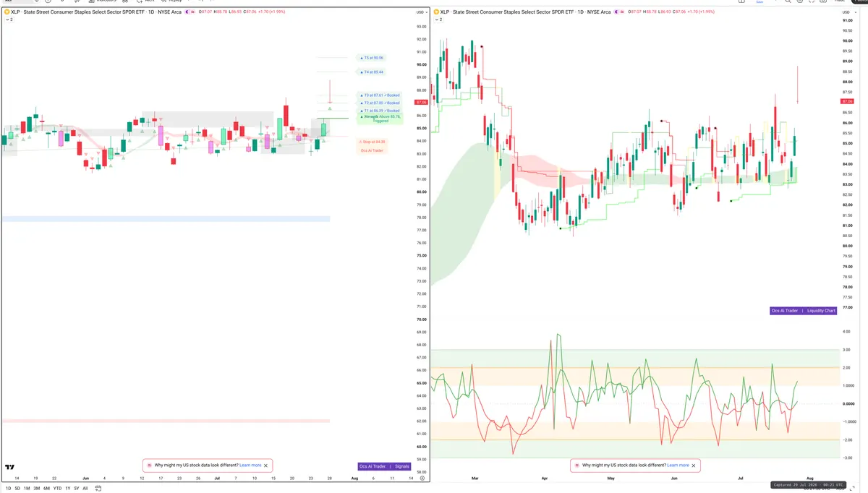Click Learn more link in left chart notice
868x493 pixels.
coord(251,466)
